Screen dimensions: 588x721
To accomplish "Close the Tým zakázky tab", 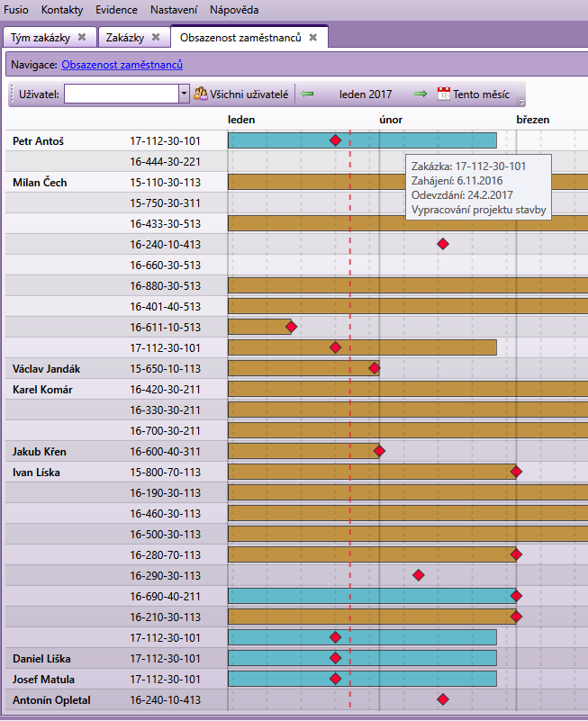I will point(82,38).
